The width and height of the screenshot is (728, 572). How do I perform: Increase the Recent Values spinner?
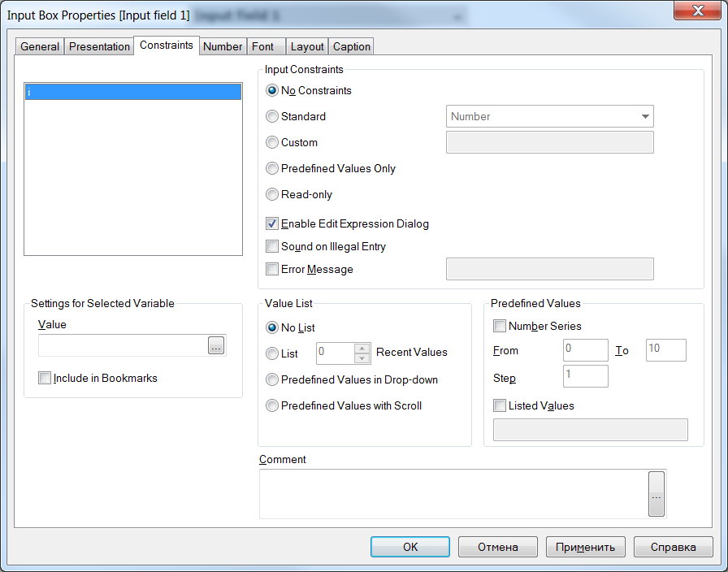tap(362, 348)
